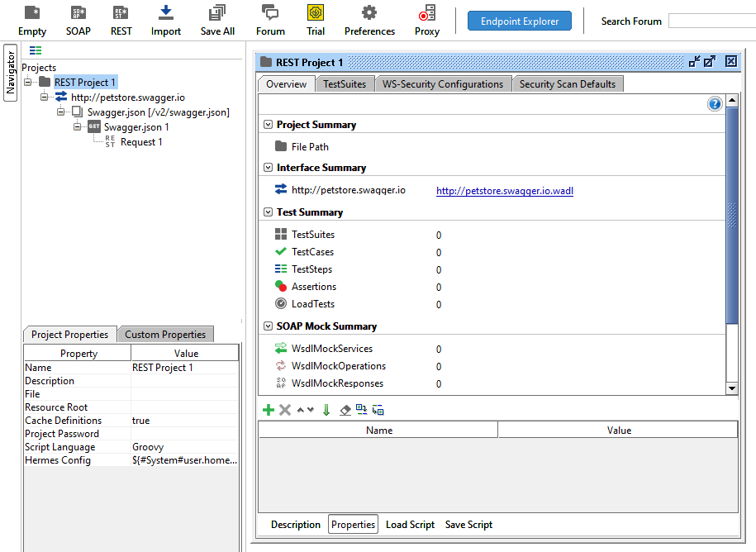
Task: Open the blue help question mark
Action: [715, 104]
